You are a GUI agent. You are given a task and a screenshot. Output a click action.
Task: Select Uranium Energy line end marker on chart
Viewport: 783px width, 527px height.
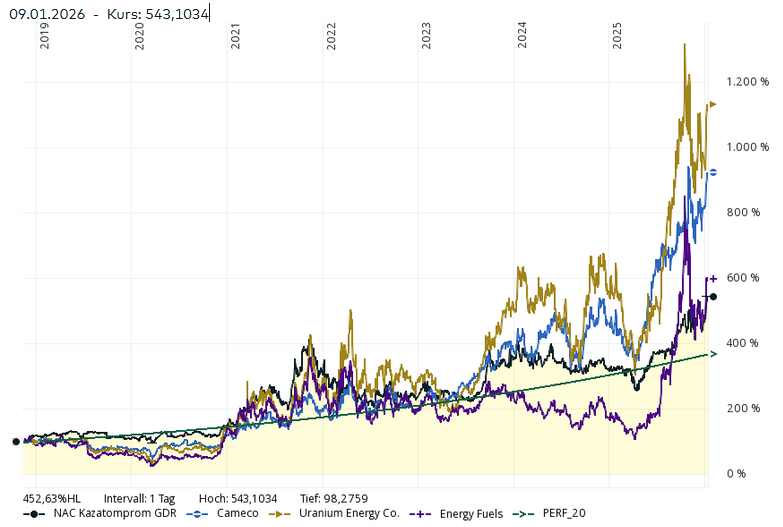click(712, 104)
